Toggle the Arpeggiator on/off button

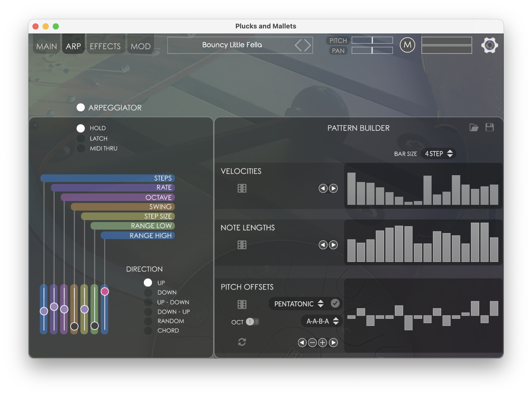[81, 108]
